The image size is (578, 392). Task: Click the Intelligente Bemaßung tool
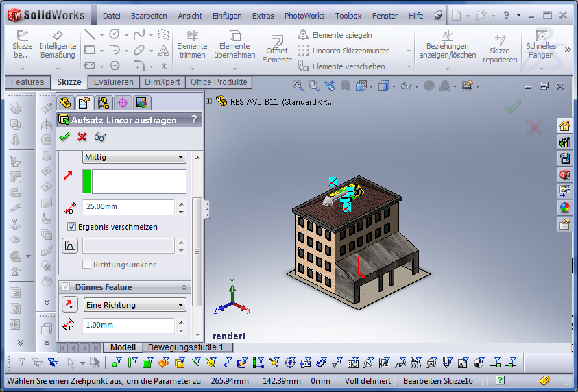click(x=58, y=45)
